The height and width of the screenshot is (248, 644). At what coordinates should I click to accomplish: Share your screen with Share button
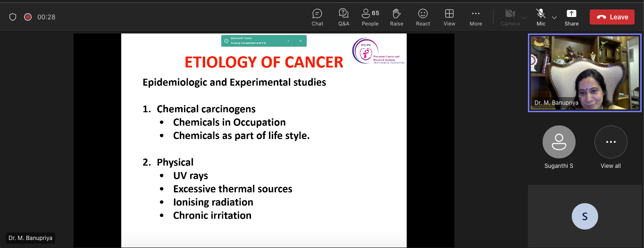click(571, 17)
